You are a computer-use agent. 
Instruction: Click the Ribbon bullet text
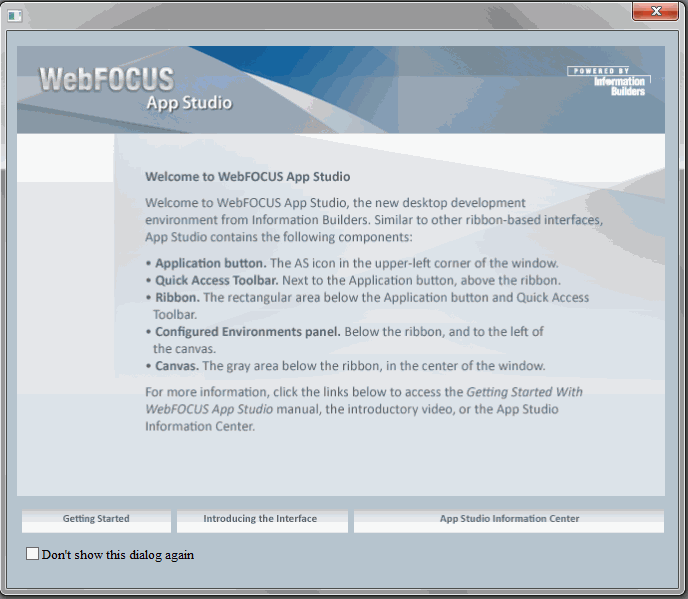point(368,306)
